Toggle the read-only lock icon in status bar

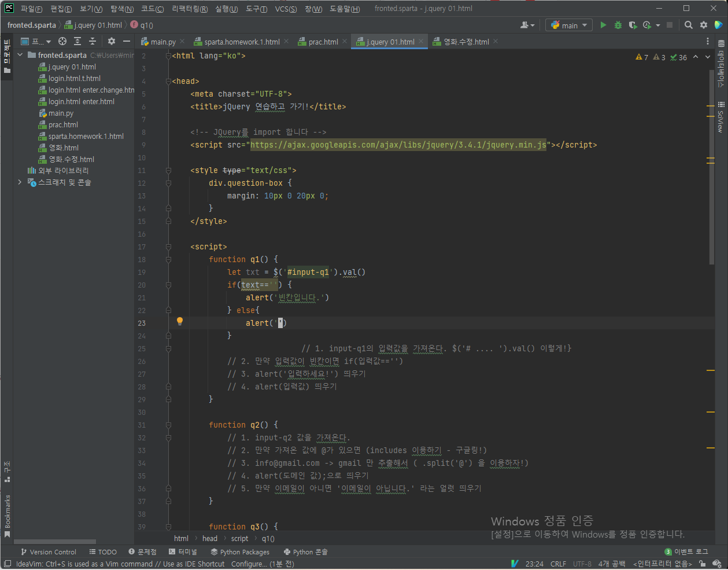click(702, 564)
